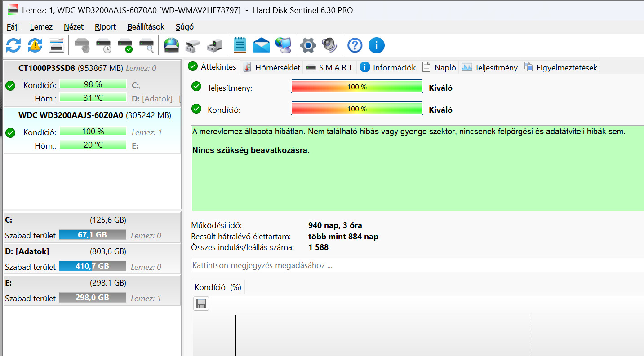
Task: Click the disk with green checkmark toolbar icon
Action: click(125, 45)
